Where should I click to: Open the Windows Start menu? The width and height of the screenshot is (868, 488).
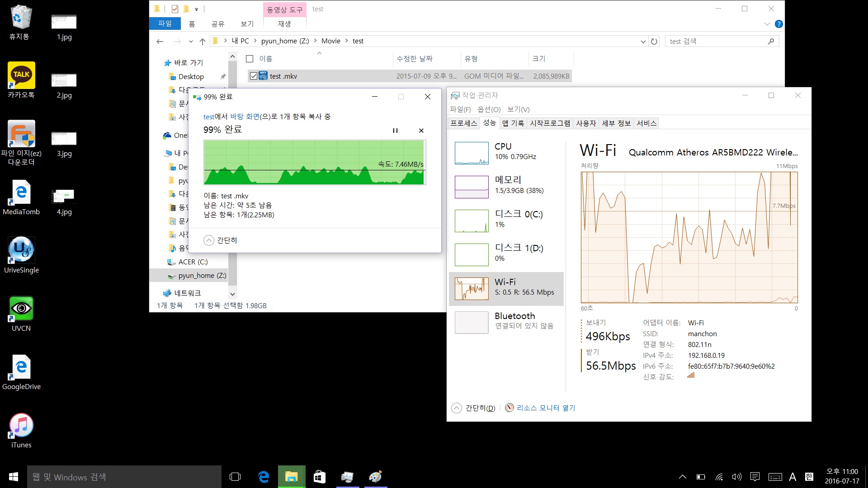[x=14, y=477]
